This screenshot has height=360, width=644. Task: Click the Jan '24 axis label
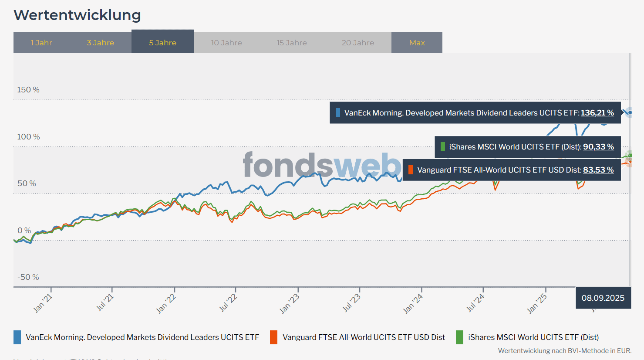coord(413,303)
